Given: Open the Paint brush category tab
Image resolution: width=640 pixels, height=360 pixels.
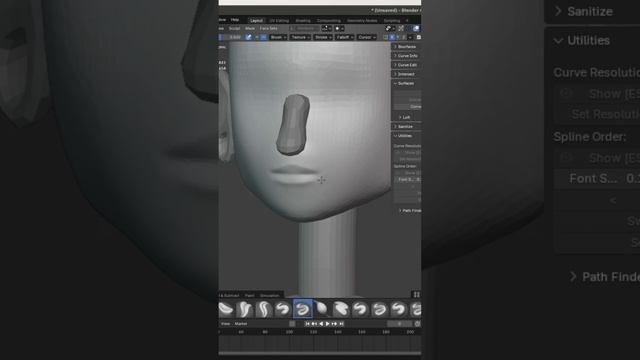Looking at the screenshot, I should click(x=249, y=295).
